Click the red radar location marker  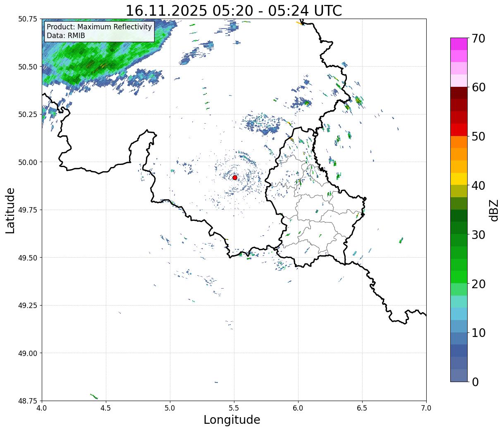click(234, 177)
